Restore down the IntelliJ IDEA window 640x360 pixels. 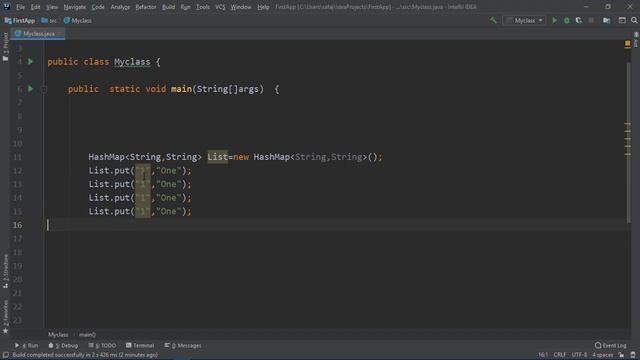(608, 7)
